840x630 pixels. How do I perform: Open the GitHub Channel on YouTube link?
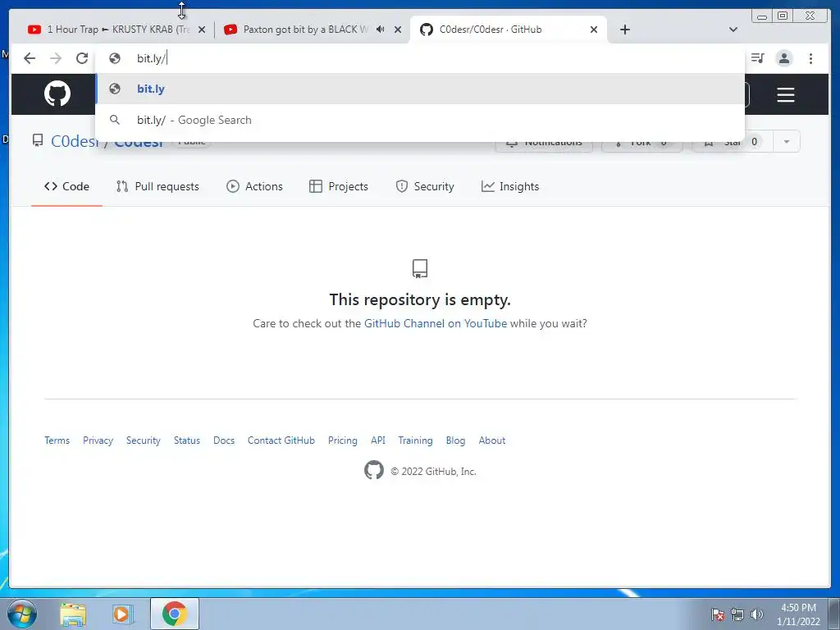[436, 323]
